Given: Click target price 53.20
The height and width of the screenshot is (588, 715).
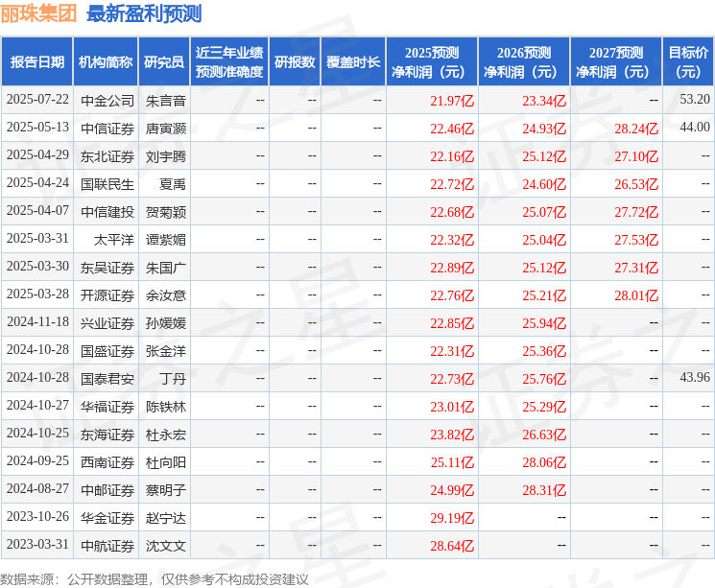Looking at the screenshot, I should 695,99.
